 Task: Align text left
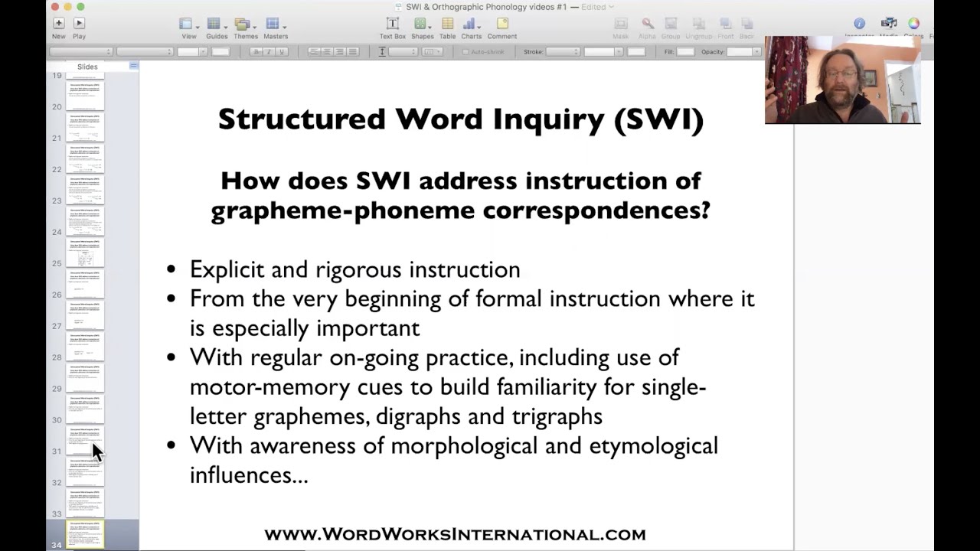(x=314, y=52)
